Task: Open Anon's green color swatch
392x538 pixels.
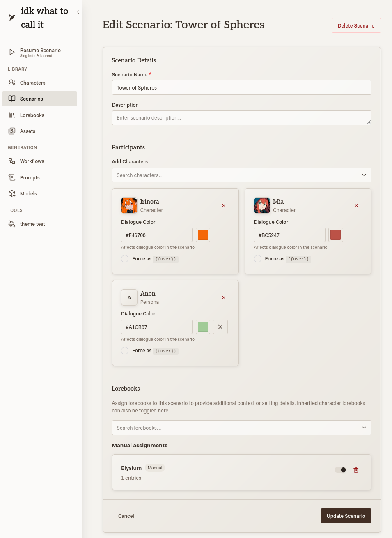Action: 203,327
